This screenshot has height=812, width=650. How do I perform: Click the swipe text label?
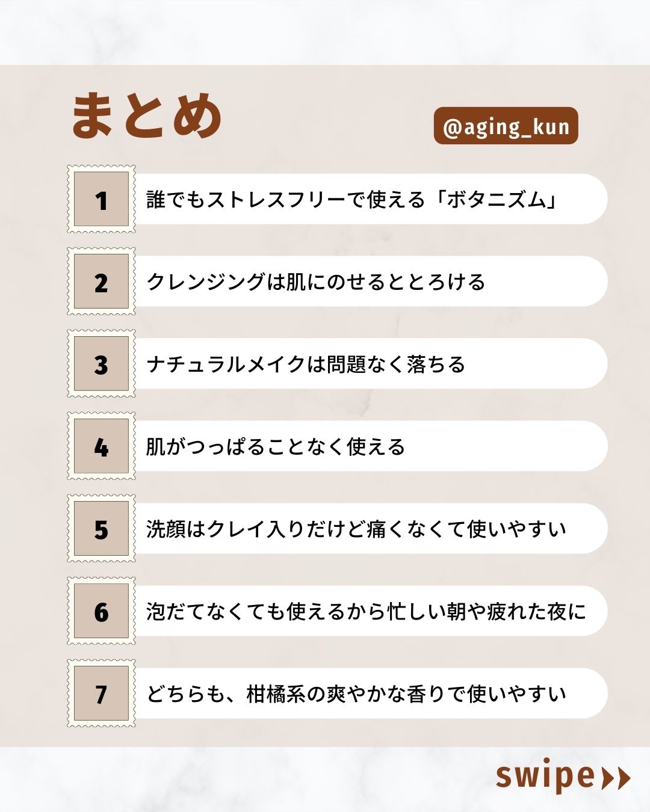[545, 776]
